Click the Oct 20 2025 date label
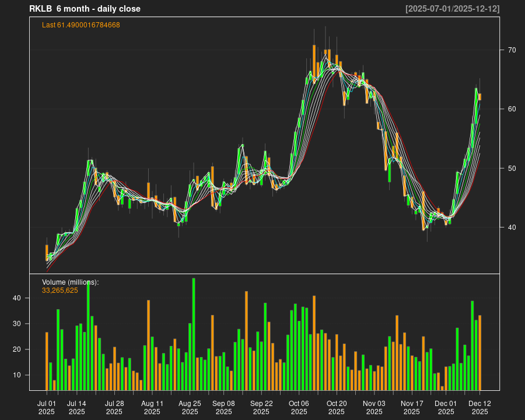 point(337,407)
